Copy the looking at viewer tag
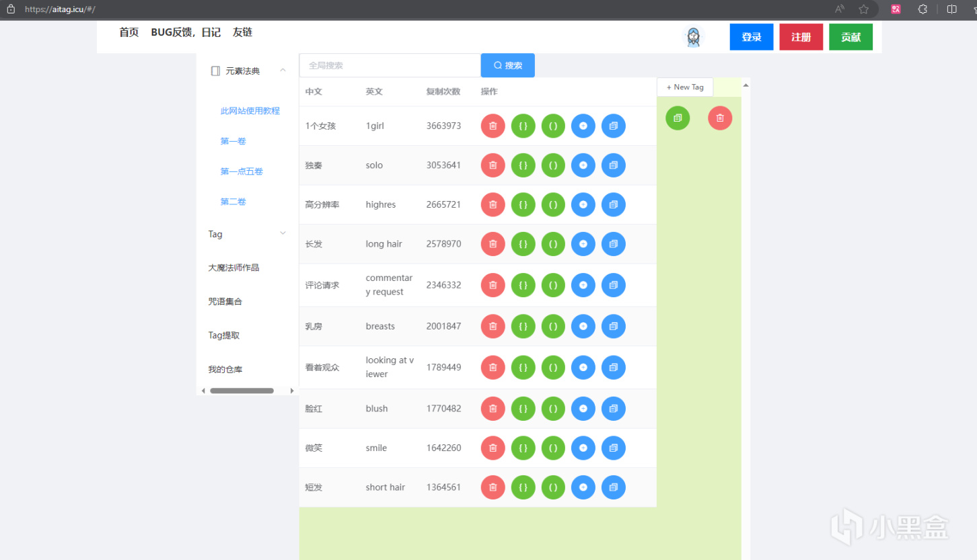The height and width of the screenshot is (560, 977). 613,368
